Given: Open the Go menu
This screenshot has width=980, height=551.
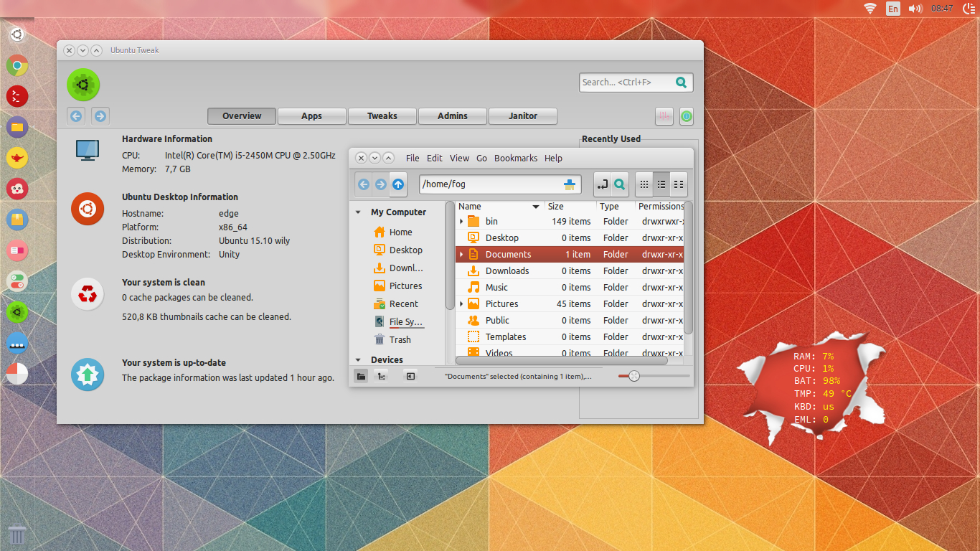Looking at the screenshot, I should pyautogui.click(x=481, y=158).
